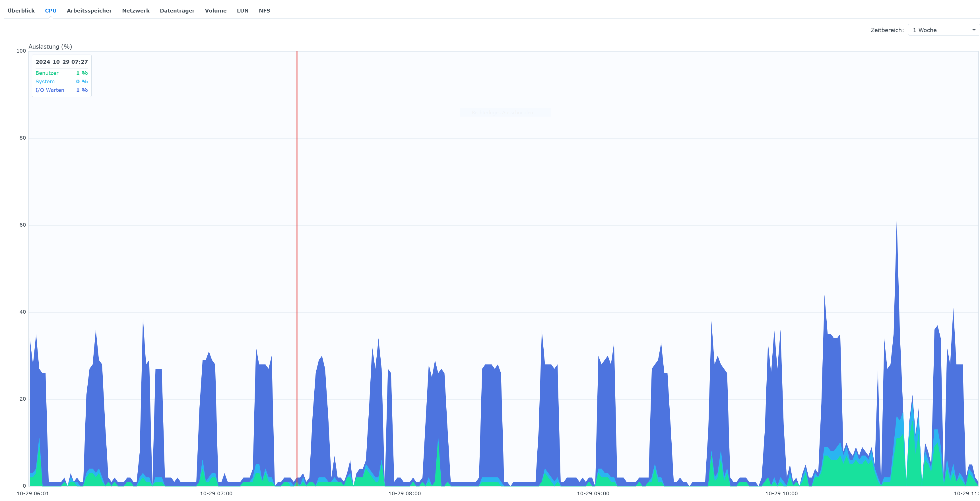
Task: Click the Benutzer legend entry
Action: (x=47, y=73)
